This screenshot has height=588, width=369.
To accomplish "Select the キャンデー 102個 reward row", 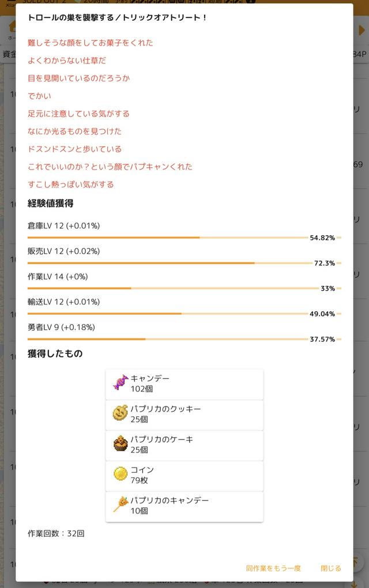I will click(x=184, y=384).
